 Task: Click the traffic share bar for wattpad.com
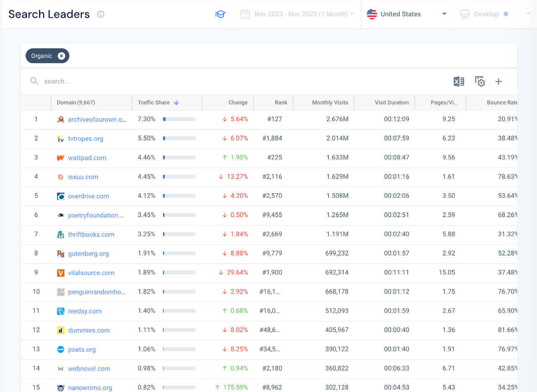click(x=179, y=158)
